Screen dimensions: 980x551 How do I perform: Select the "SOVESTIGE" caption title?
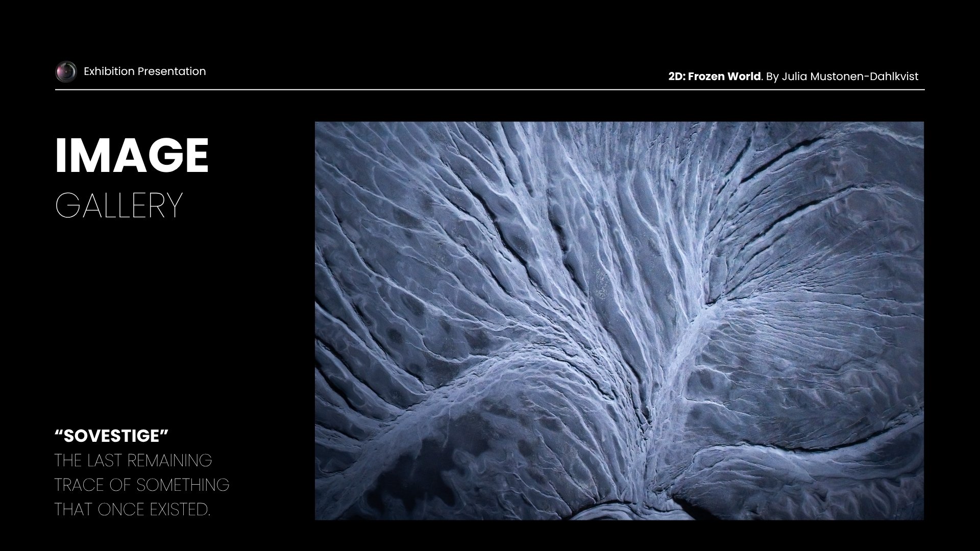pyautogui.click(x=111, y=436)
